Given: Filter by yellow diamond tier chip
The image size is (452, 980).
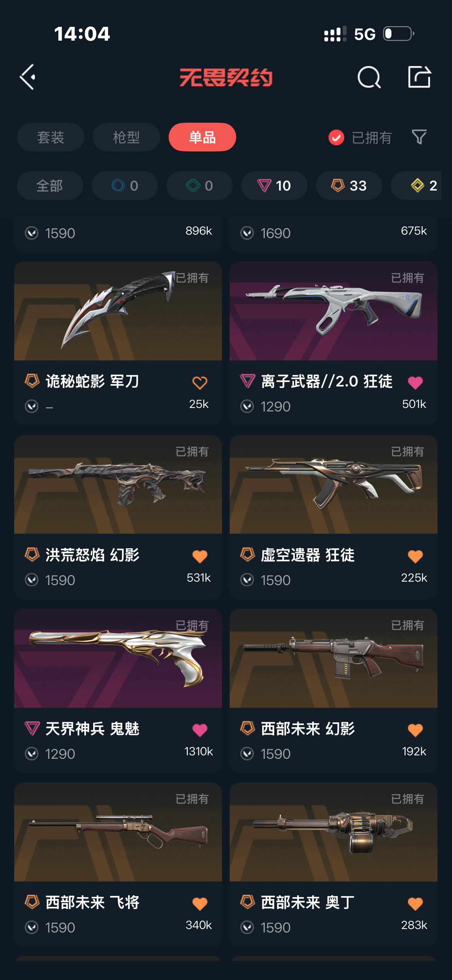Looking at the screenshot, I should coord(416,186).
